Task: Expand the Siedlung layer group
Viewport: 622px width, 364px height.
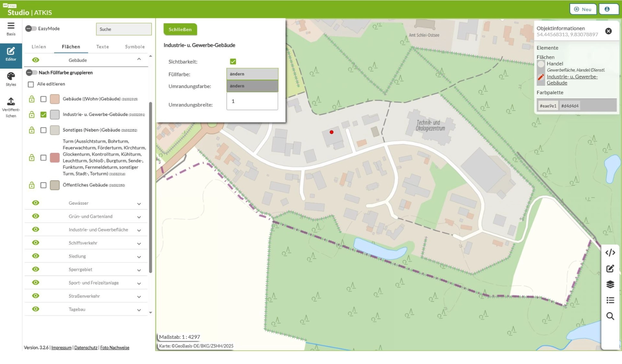Action: tap(139, 257)
